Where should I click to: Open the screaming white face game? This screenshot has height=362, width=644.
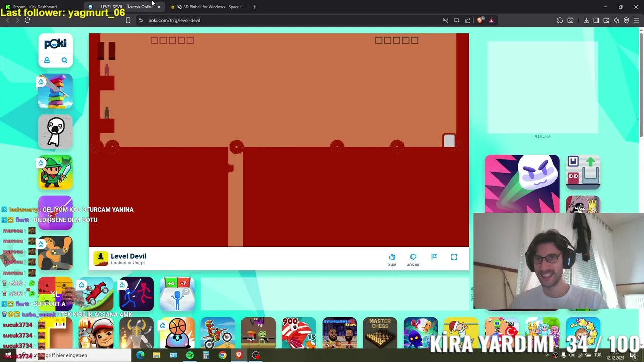pos(55,132)
